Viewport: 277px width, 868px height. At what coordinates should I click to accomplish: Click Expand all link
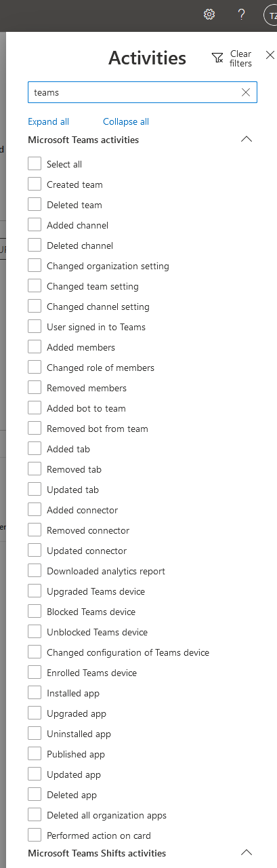coord(48,121)
